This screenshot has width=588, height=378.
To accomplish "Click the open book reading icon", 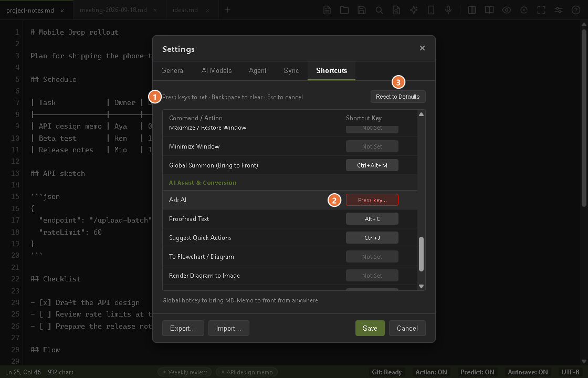I will click(x=489, y=10).
